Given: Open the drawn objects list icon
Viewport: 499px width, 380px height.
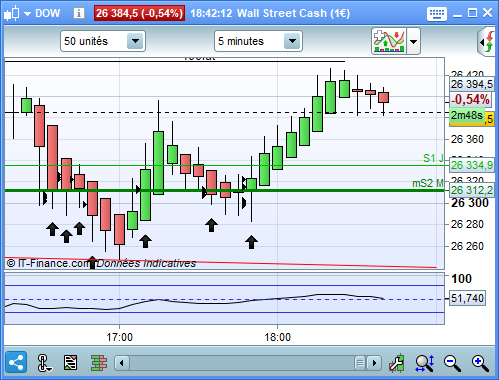Looking at the screenshot, I should (x=70, y=363).
